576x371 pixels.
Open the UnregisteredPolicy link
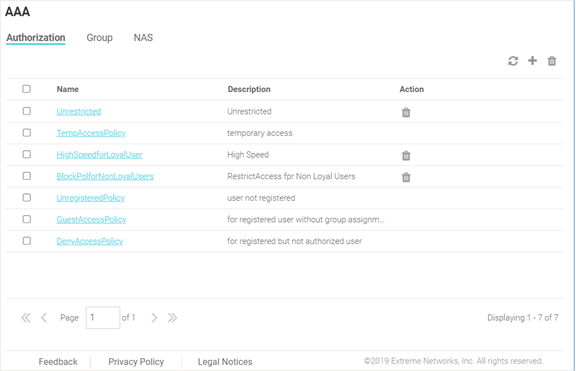[x=91, y=198]
